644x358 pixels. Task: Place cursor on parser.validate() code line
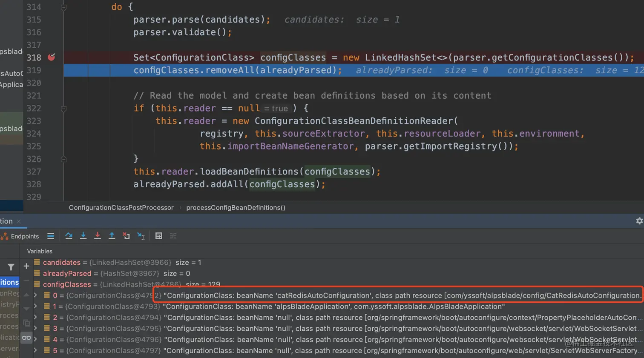[x=182, y=32]
